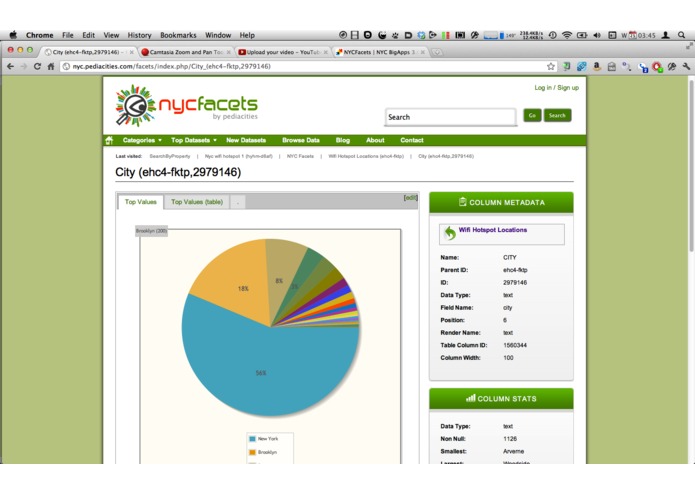Click green return arrow beside Wifi Hotspot Locations
Viewport: 695px width, 494px height.
tap(450, 233)
